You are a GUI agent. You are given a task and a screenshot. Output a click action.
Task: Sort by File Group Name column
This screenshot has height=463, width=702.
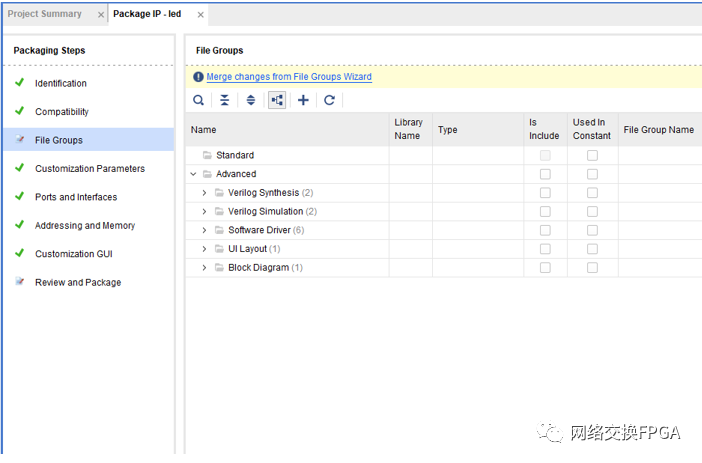660,129
